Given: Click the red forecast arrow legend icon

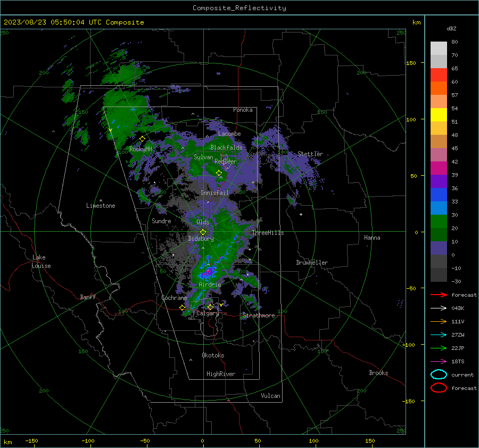Looking at the screenshot, I should click(439, 295).
